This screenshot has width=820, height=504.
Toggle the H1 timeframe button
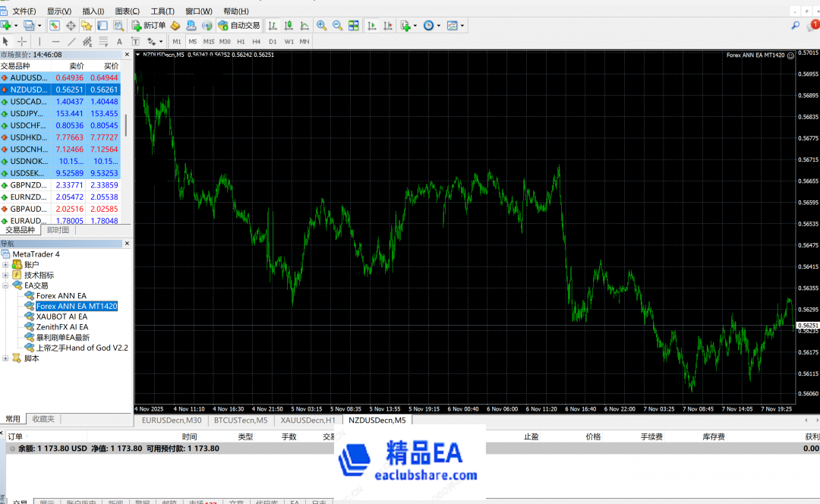pyautogui.click(x=241, y=41)
